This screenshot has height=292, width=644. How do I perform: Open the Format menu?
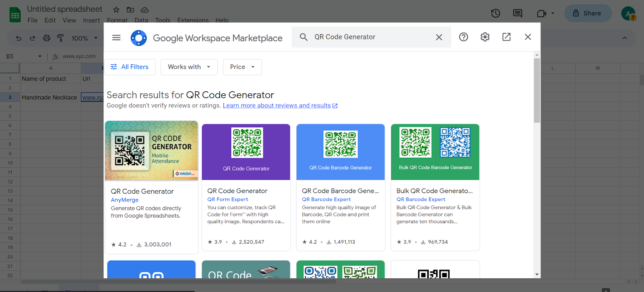point(117,20)
